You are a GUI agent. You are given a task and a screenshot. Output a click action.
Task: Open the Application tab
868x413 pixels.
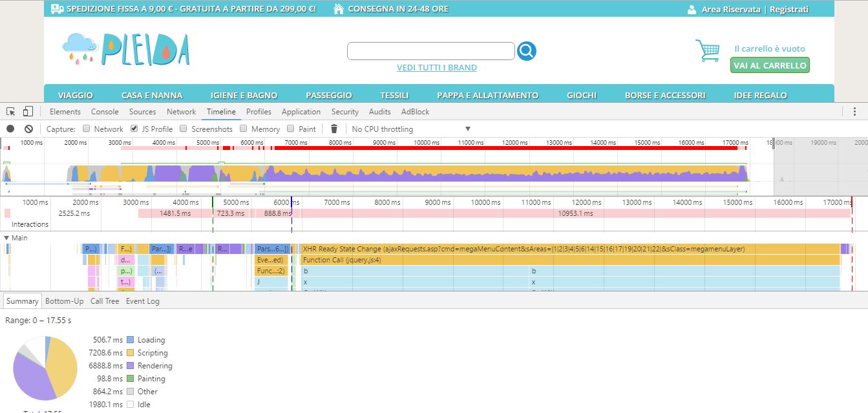(x=301, y=112)
